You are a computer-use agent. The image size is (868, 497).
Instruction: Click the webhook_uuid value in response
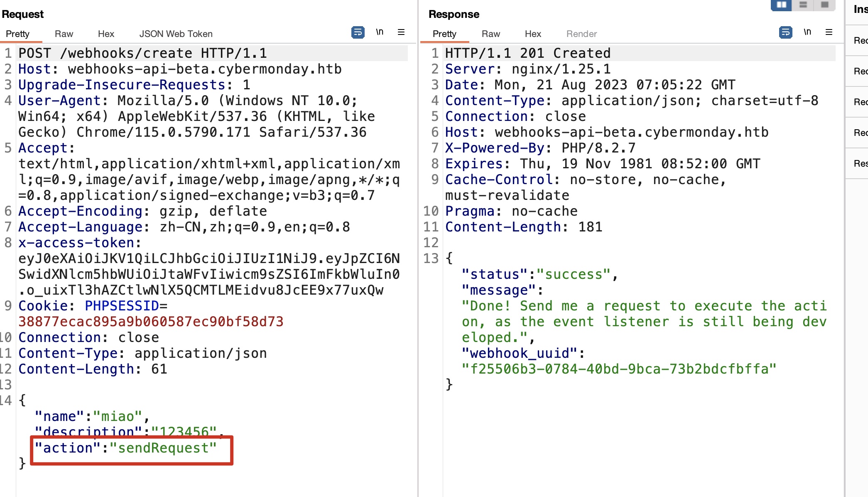click(x=619, y=369)
